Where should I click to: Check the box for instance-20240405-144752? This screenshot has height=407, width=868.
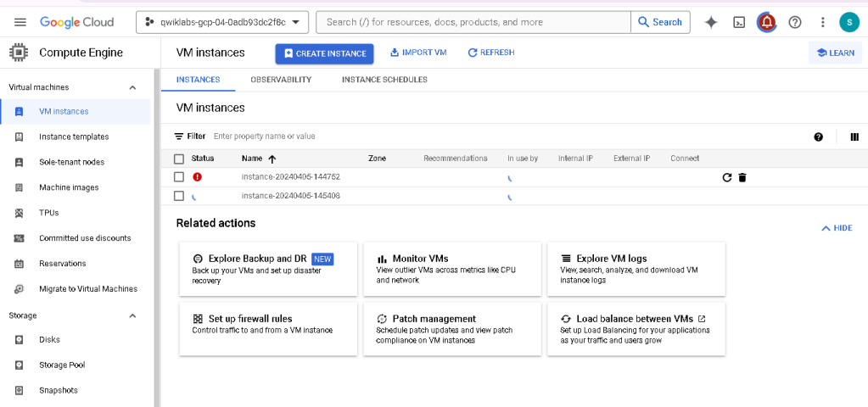[179, 177]
